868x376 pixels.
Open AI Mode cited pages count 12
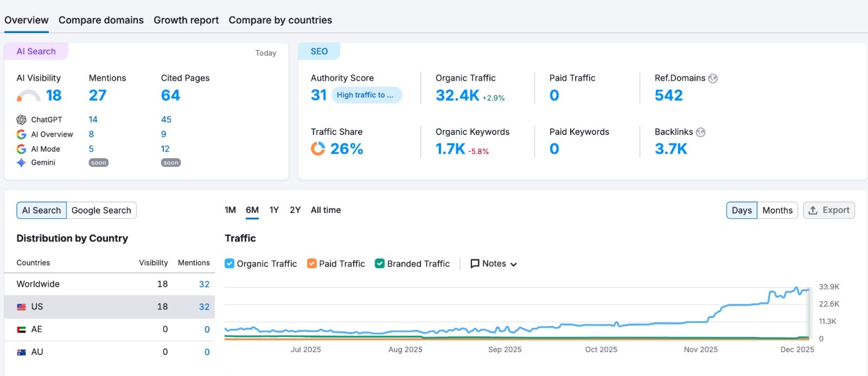coord(165,149)
